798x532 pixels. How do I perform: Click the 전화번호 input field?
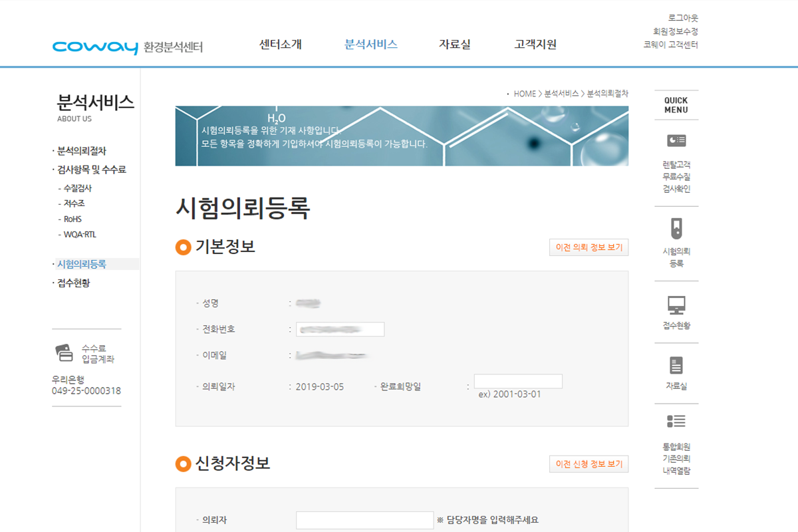pos(340,329)
